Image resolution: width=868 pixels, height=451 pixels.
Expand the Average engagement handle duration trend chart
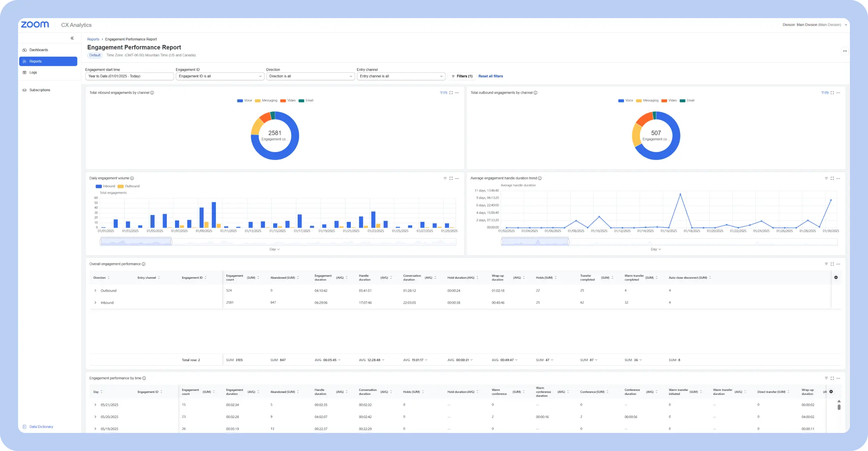pos(832,178)
